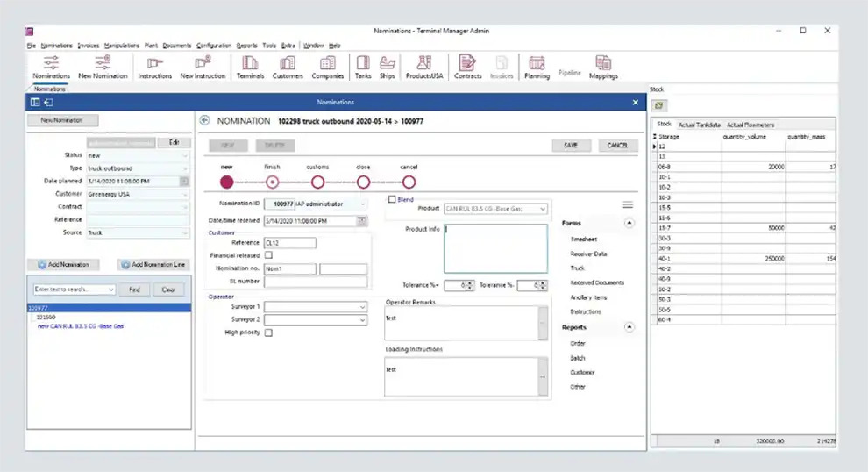Viewport: 868px width, 472px height.
Task: Open the Reports menu
Action: tap(246, 46)
